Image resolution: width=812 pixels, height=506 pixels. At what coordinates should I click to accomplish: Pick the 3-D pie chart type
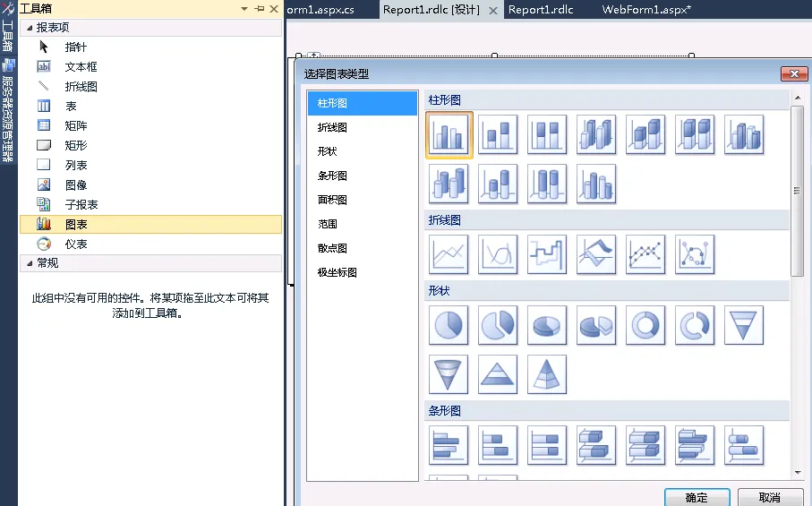[547, 325]
